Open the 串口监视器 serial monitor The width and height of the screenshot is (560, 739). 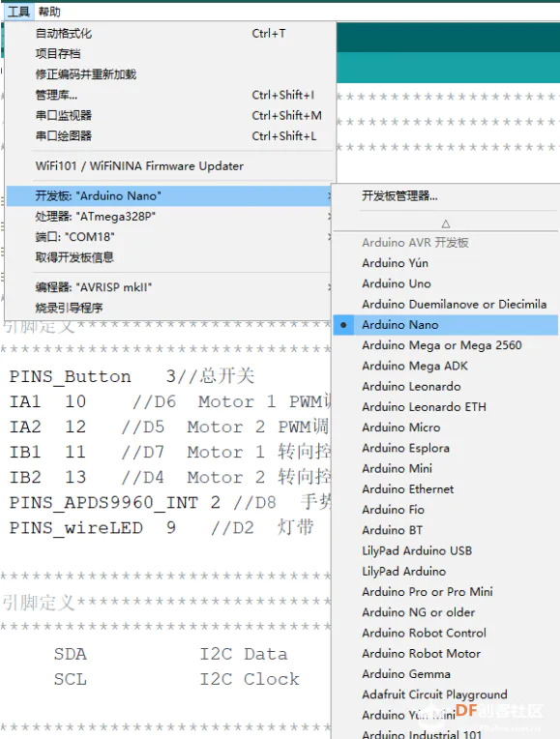170,115
